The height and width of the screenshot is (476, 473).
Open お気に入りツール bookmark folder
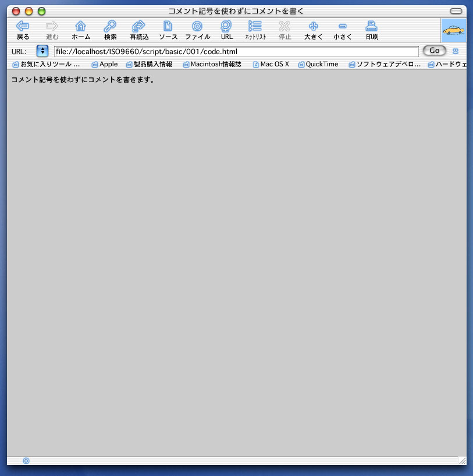(46, 65)
